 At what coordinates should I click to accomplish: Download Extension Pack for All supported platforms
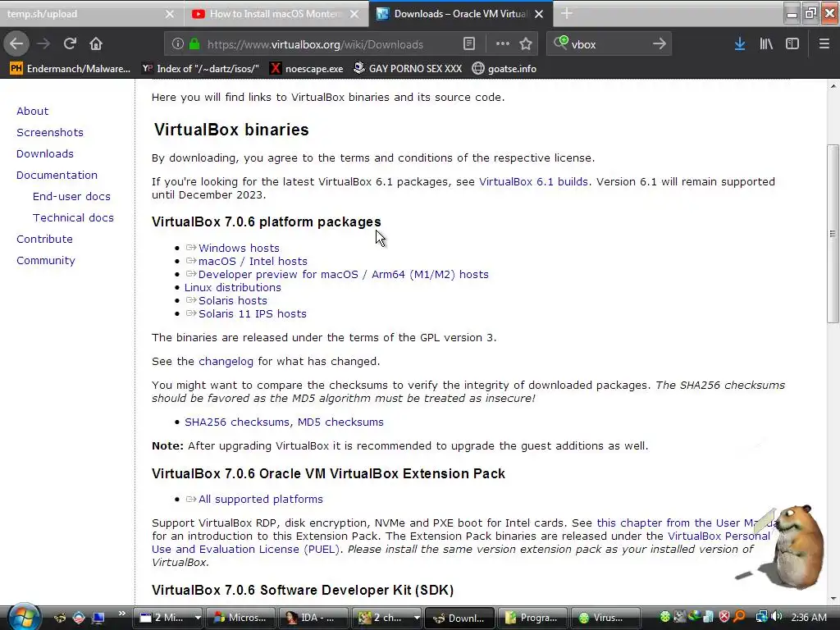point(261,500)
